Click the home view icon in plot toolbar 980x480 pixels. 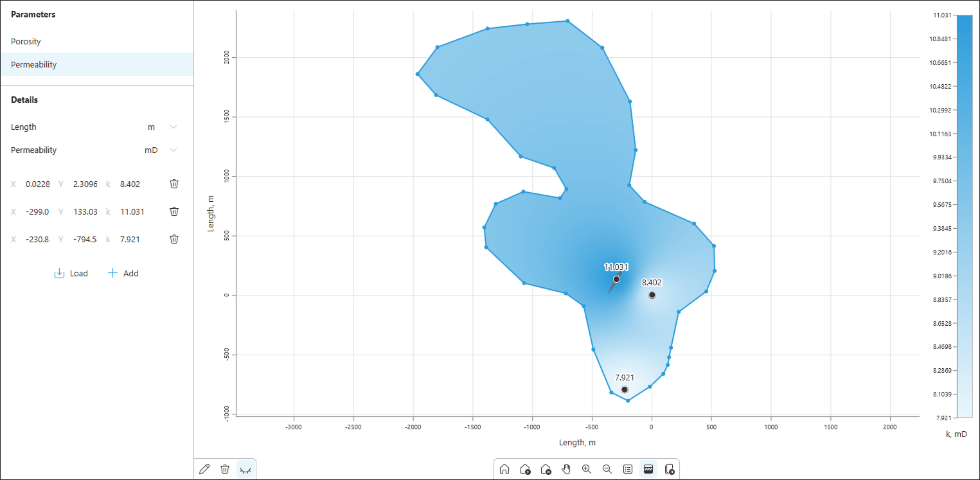pos(504,469)
